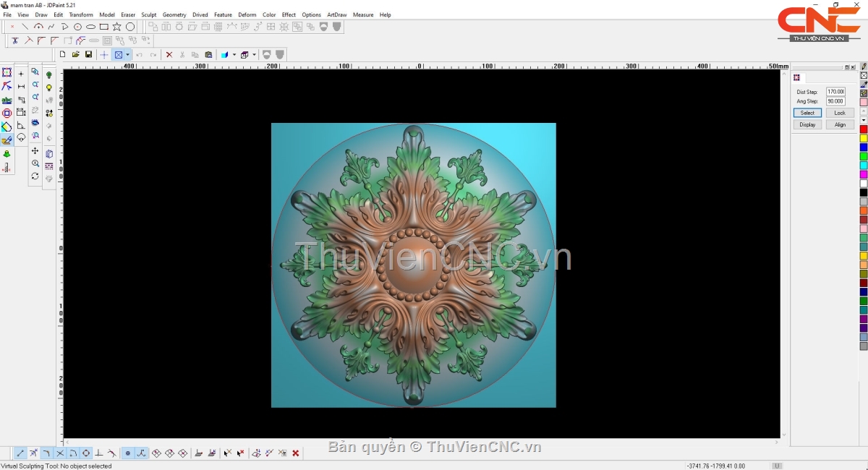Screen dimensions: 868x470
Task: Open the Transform menu
Action: [81, 14]
